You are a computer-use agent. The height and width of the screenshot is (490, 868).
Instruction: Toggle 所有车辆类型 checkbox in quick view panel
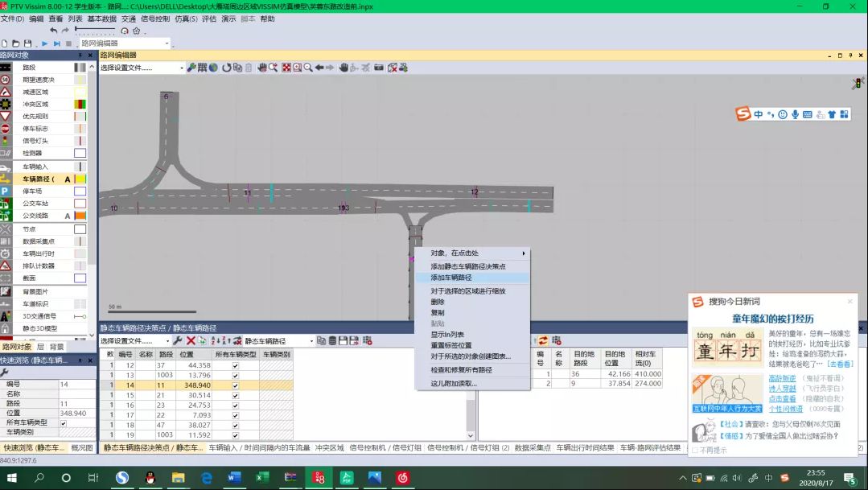(64, 423)
